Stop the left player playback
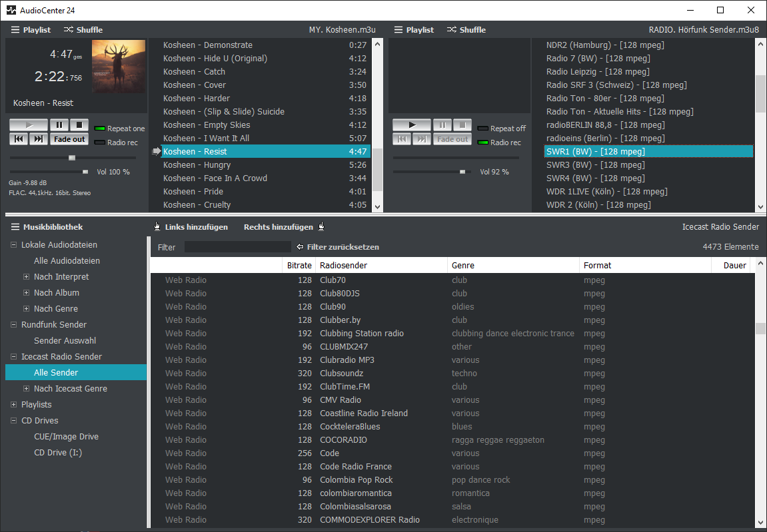767x532 pixels. point(79,125)
